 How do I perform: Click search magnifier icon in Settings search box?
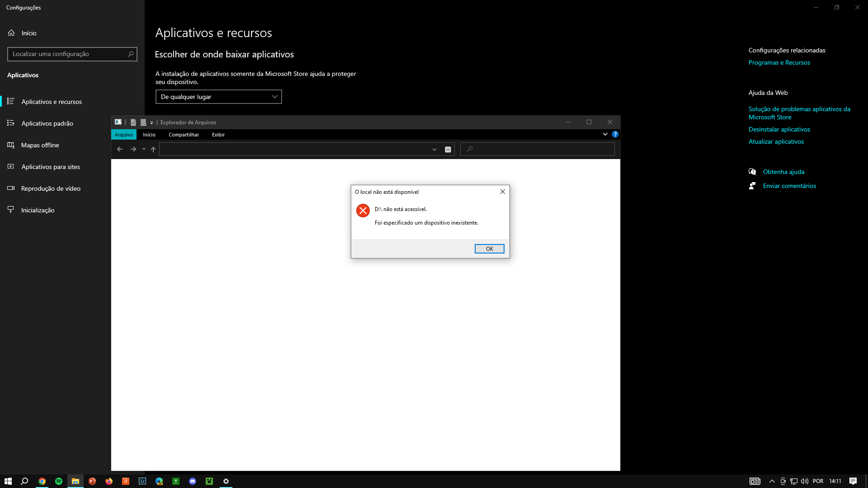coord(131,54)
